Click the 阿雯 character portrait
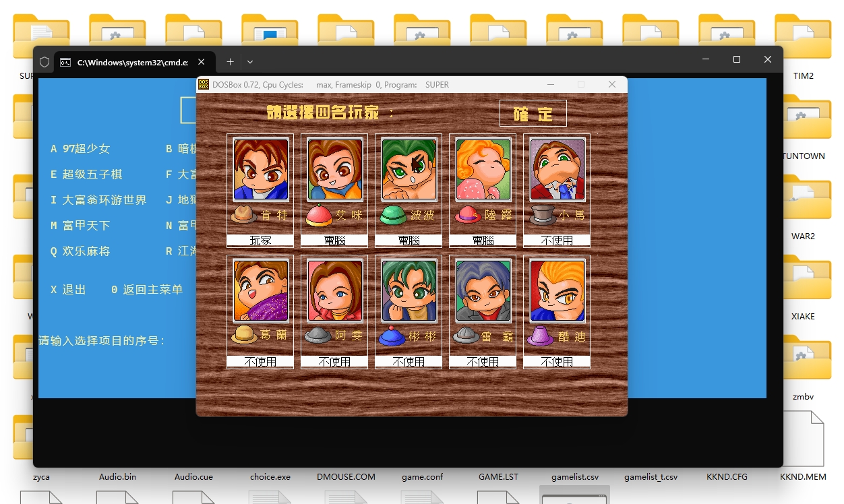 [334, 290]
